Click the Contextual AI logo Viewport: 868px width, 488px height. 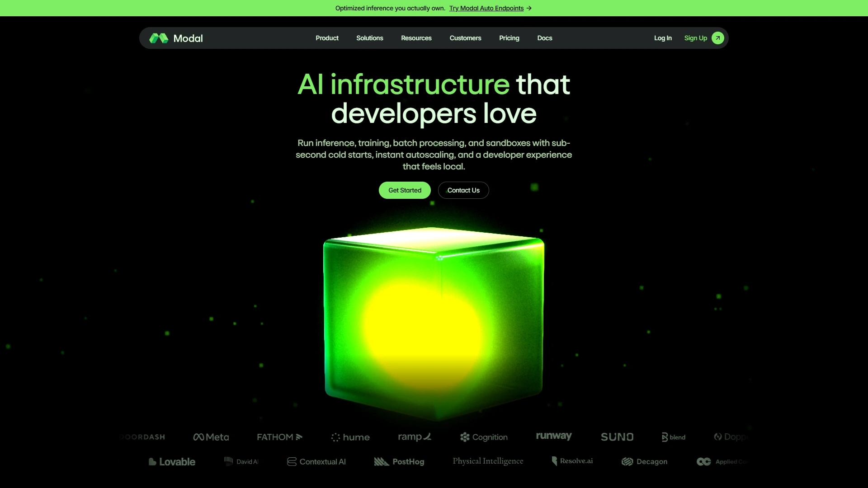click(316, 462)
